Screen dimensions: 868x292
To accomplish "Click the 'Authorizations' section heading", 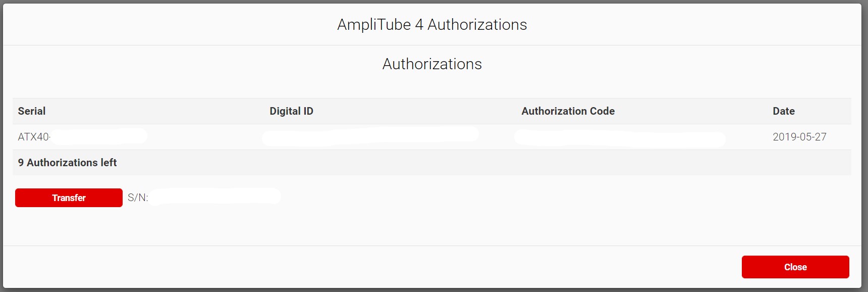I will (432, 64).
